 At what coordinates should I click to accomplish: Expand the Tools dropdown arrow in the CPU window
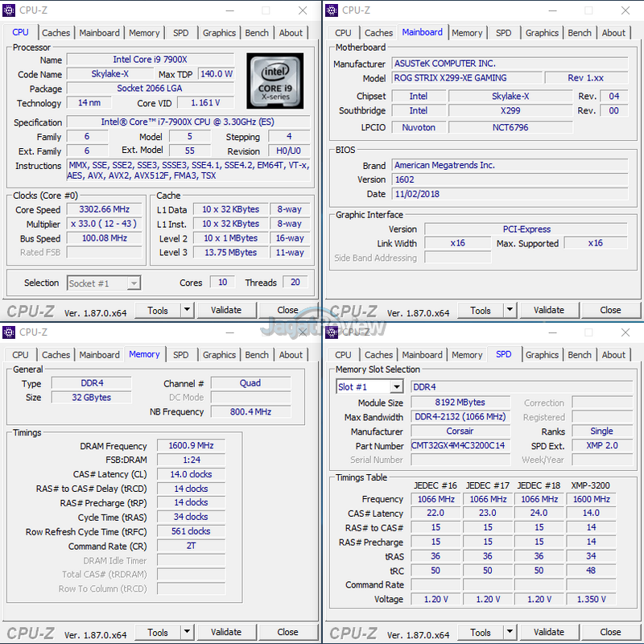(187, 310)
